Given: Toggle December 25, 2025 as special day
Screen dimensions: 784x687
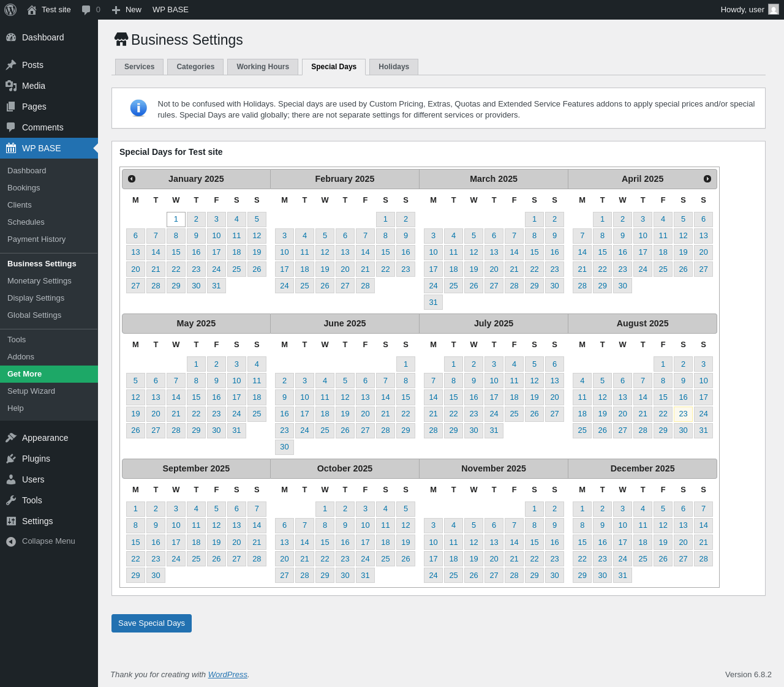Looking at the screenshot, I should click(x=643, y=558).
